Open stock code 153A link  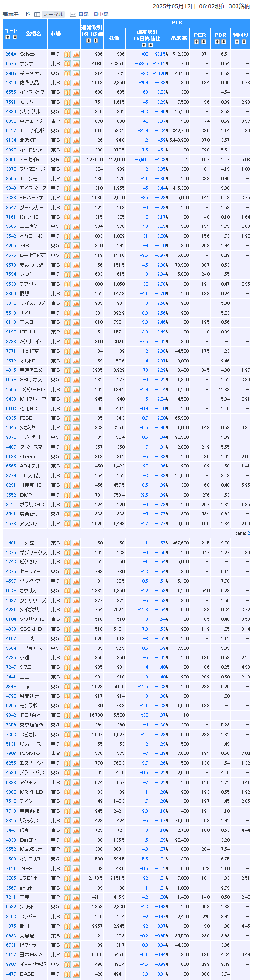click(11, 591)
